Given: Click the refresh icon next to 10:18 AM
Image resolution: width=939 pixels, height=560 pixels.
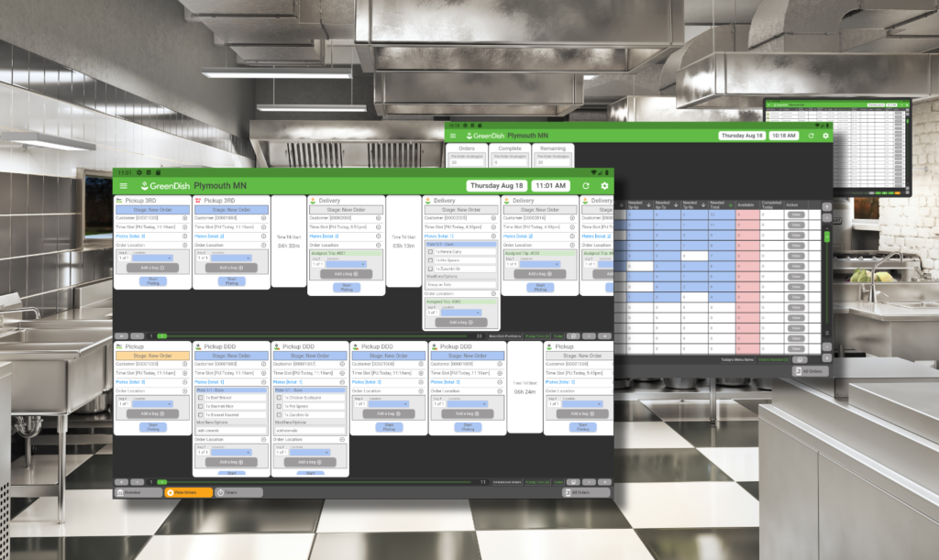Looking at the screenshot, I should pyautogui.click(x=810, y=135).
